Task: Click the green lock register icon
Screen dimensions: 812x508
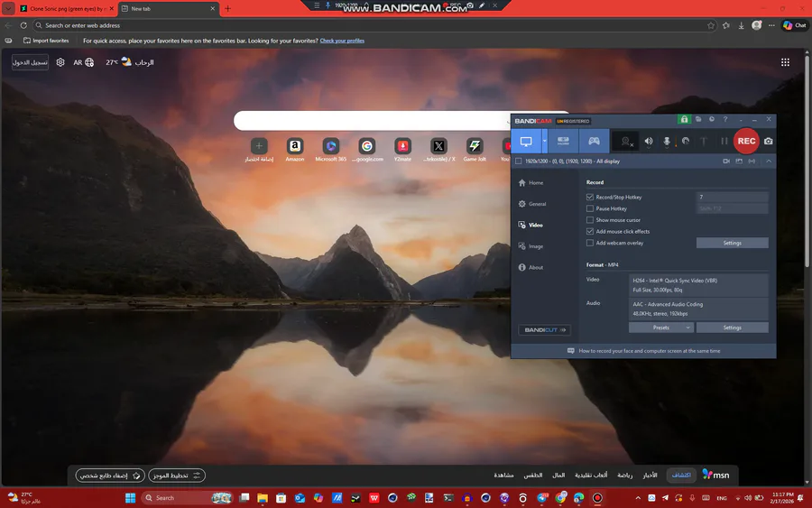Action: coord(684,120)
